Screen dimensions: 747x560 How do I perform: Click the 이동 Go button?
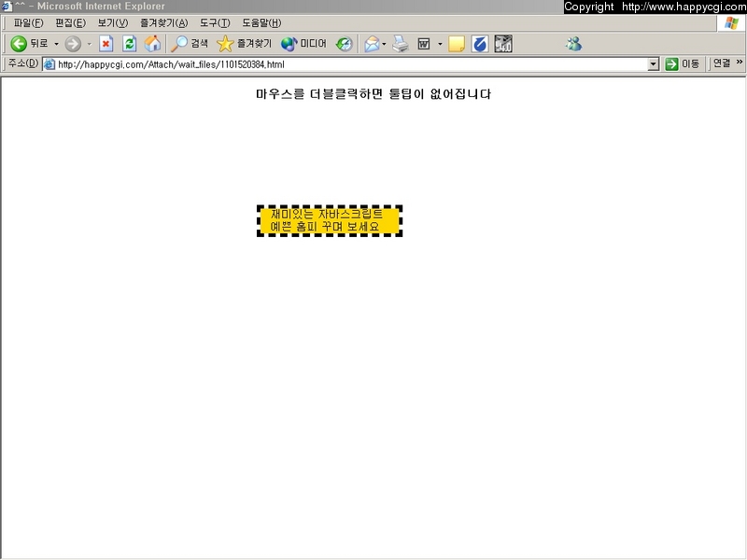coord(683,63)
